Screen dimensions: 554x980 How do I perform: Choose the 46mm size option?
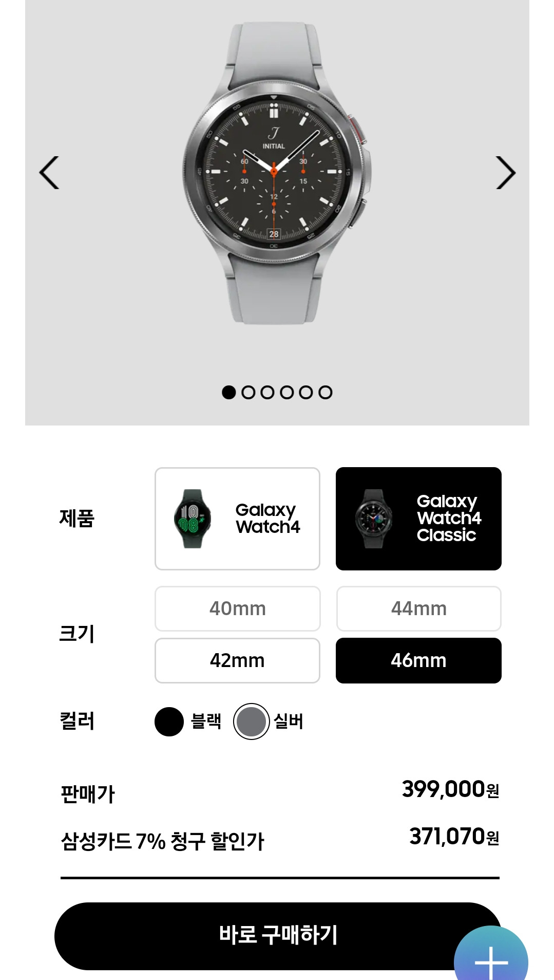(418, 660)
